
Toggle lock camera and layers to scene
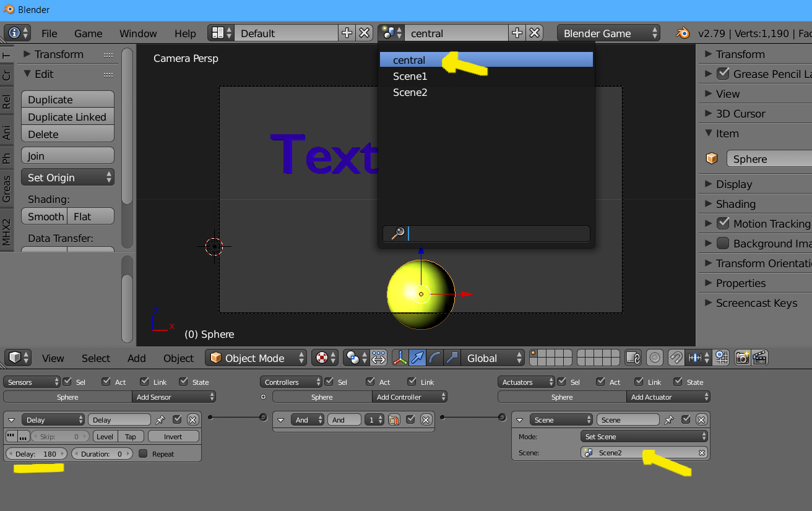633,358
